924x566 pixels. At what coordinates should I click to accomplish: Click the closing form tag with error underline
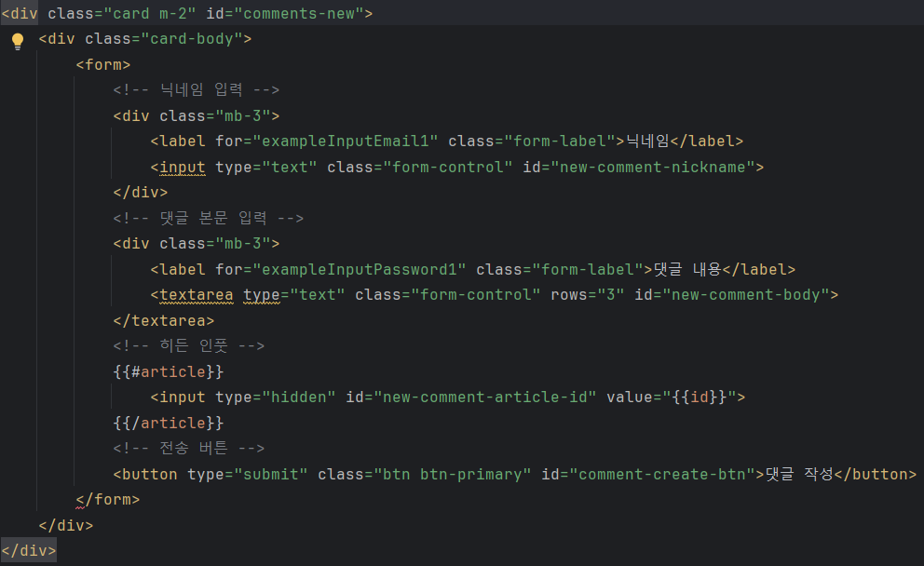coord(108,500)
